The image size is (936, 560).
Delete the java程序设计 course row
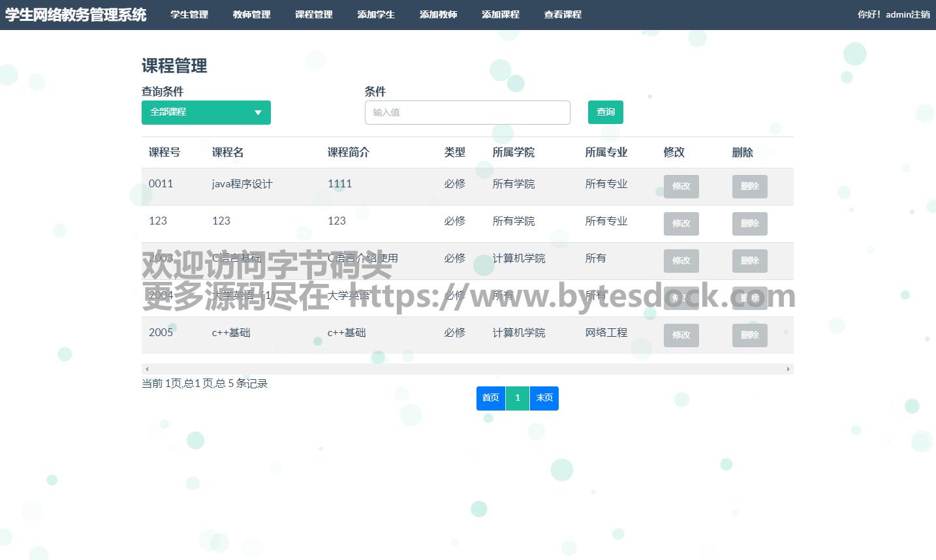[x=749, y=187]
